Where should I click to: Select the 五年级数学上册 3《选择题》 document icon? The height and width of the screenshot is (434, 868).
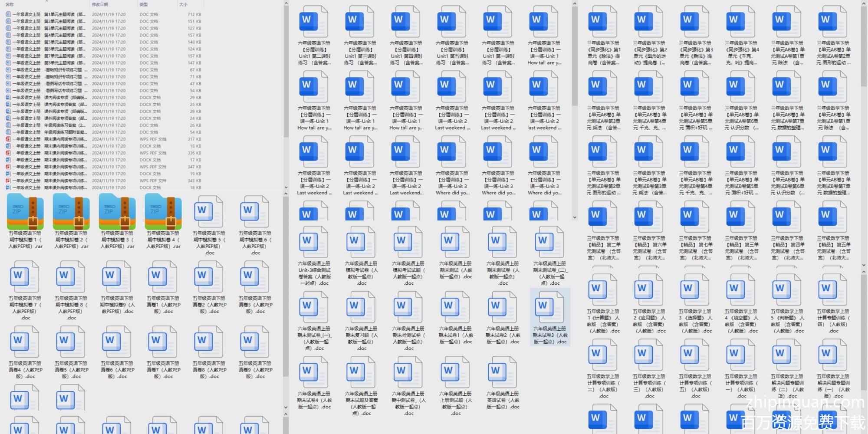tap(695, 290)
